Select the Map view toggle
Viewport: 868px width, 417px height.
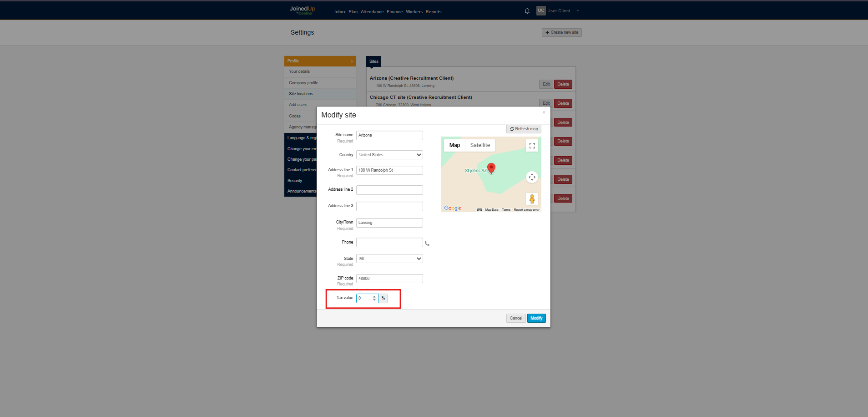click(x=454, y=145)
